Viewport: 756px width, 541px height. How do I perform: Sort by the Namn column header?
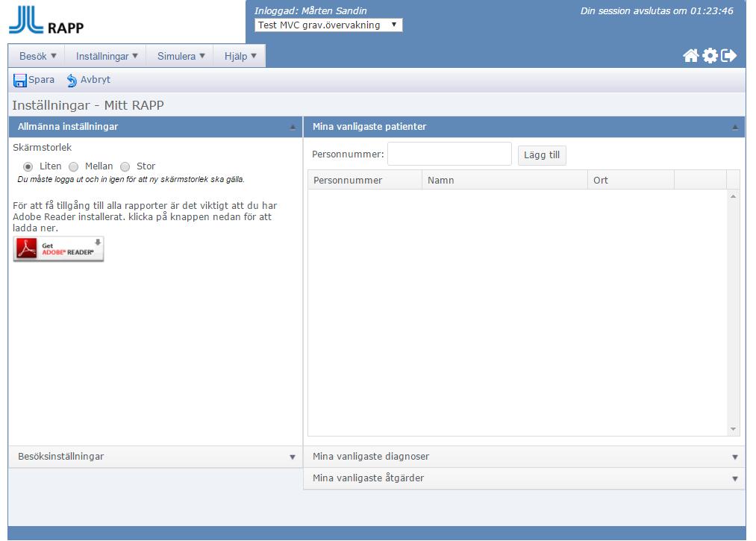click(504, 181)
